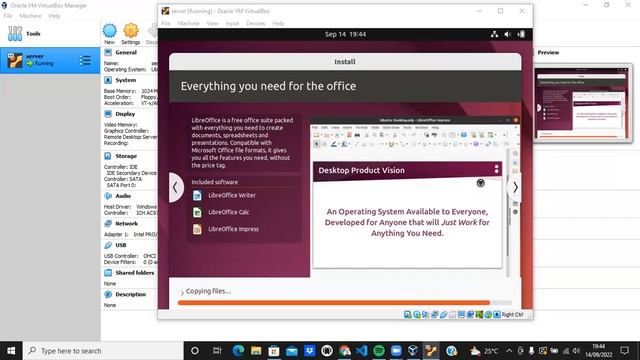Click mouse integration indicator in VM status bar
Image resolution: width=640 pixels, height=360 pixels.
[488, 314]
